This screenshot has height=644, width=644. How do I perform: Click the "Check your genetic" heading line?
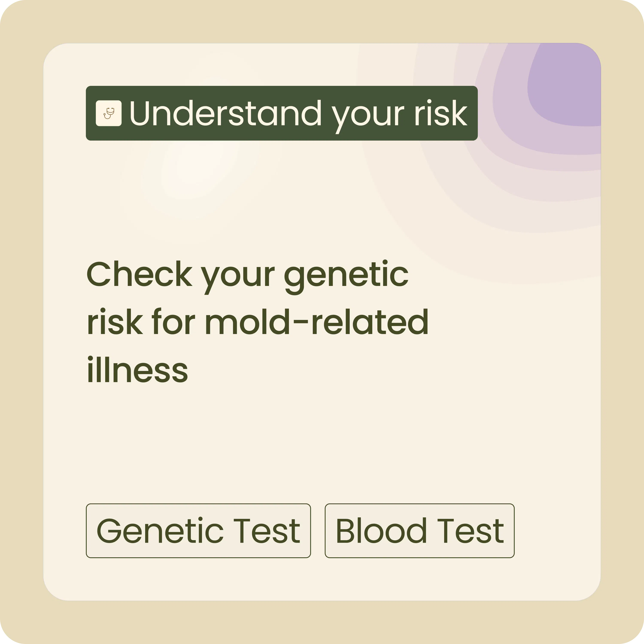pos(247,275)
